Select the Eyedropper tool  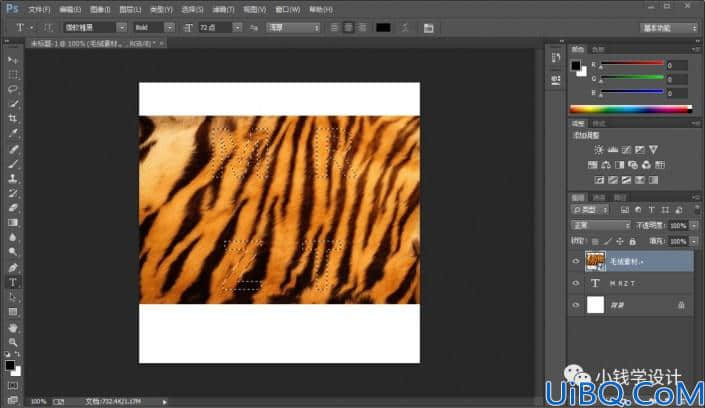13,134
